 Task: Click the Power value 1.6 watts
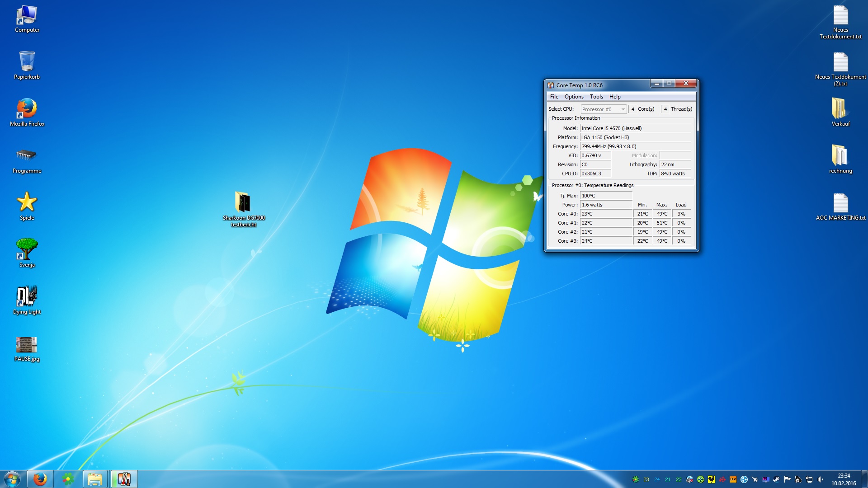[x=606, y=205]
